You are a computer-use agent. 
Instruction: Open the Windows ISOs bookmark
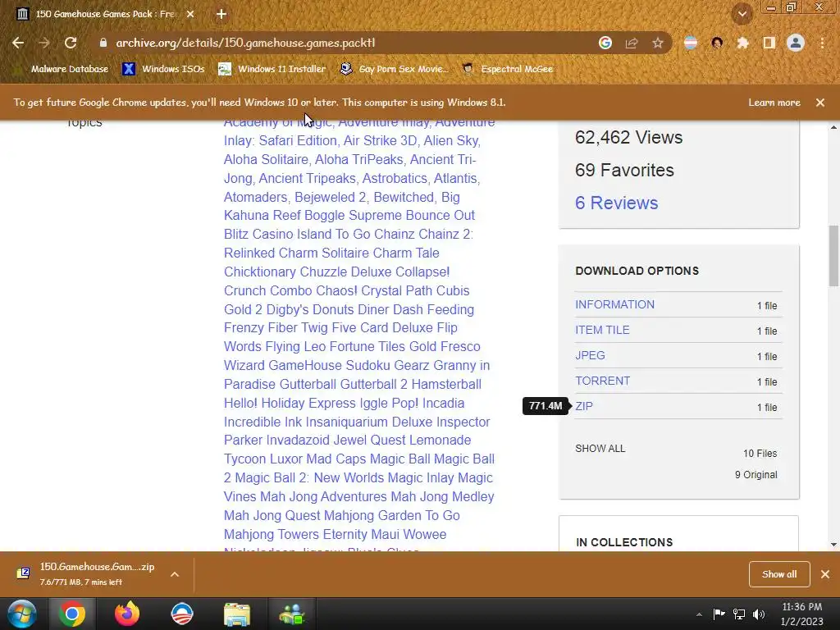163,69
